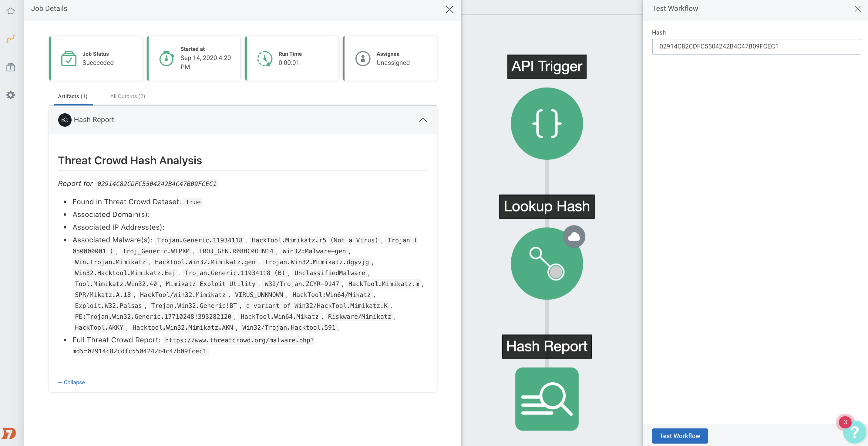Image resolution: width=868 pixels, height=446 pixels.
Task: Click 'Trojan.Win32.Mimikatz.dgyvjg' tag
Action: pyautogui.click(x=316, y=262)
